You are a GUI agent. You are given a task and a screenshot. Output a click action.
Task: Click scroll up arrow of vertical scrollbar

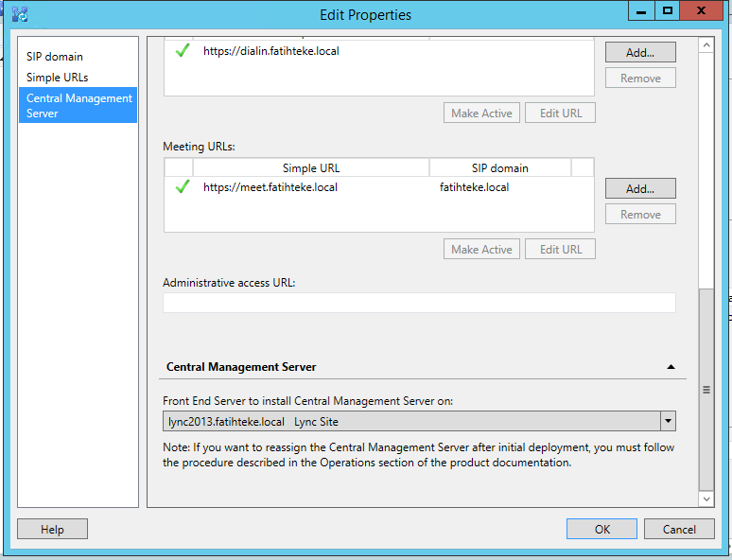pos(706,45)
